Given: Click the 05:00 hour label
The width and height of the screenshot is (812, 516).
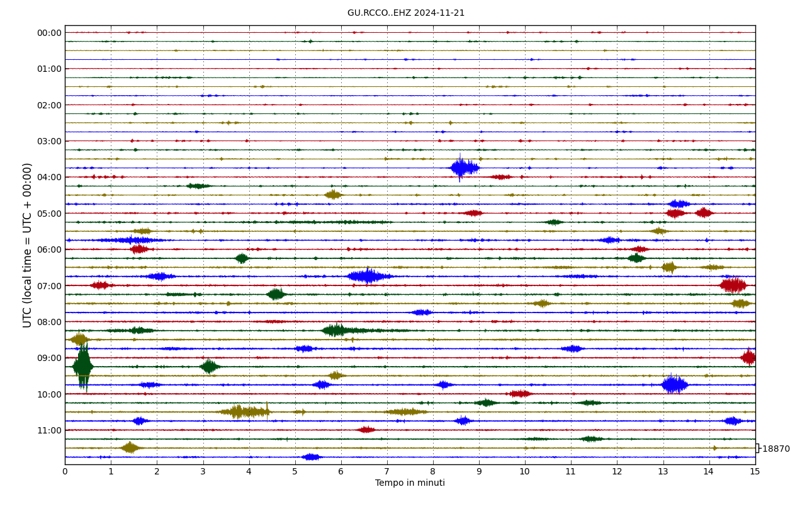Looking at the screenshot, I should click(x=50, y=214).
